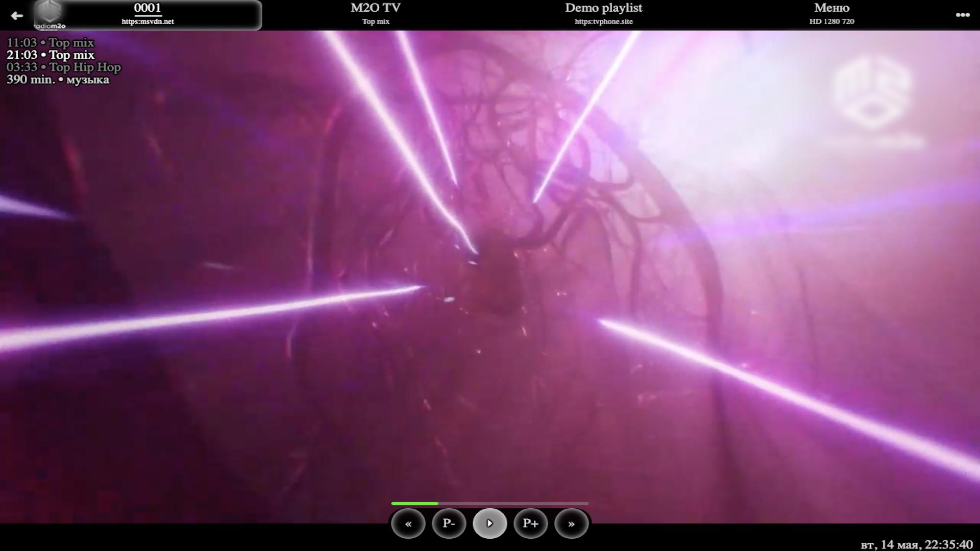This screenshot has width=980, height=551.
Task: Open the Demo playlist tab
Action: [603, 14]
